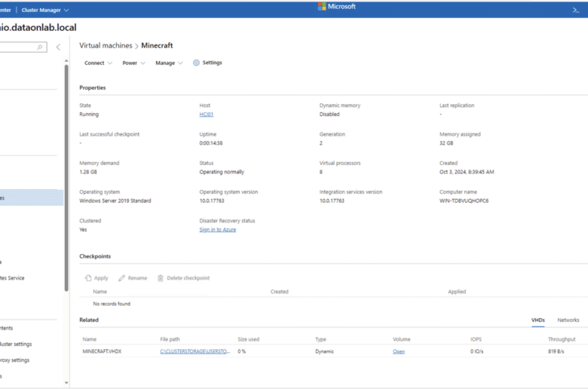Sort VHDs by IOPS column header
Image resolution: width=588 pixels, height=389 pixels.
point(476,339)
